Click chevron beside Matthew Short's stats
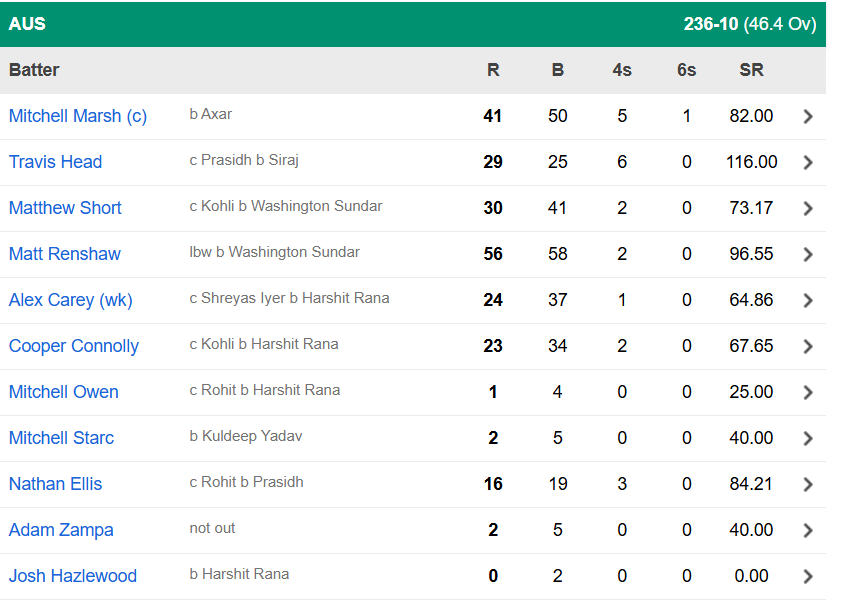Image resolution: width=841 pixels, height=600 pixels. tap(808, 208)
